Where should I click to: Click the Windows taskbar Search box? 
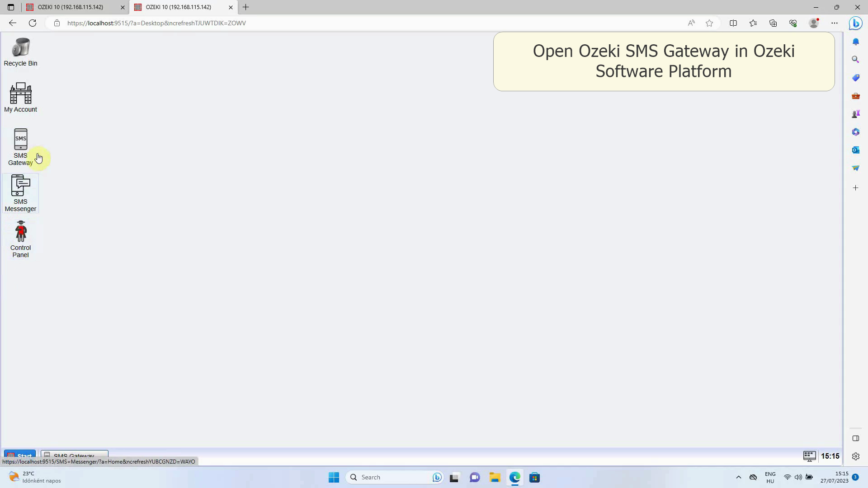[x=395, y=478]
